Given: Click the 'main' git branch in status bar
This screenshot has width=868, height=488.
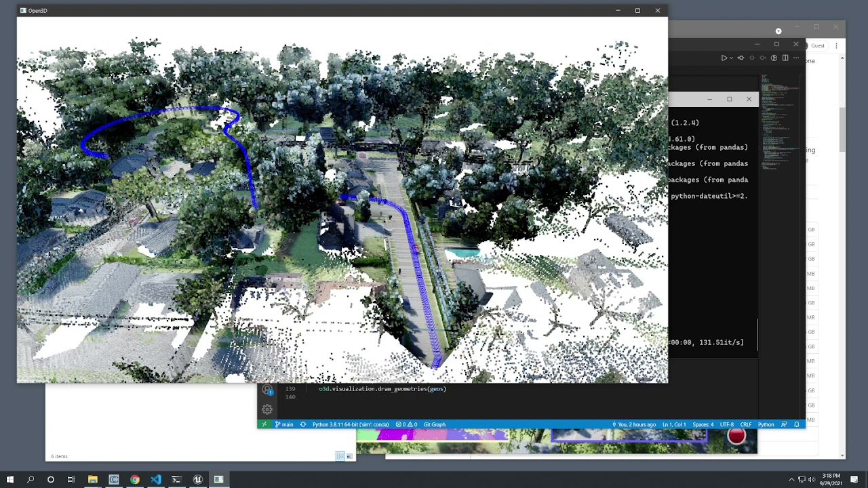Looking at the screenshot, I should (284, 424).
